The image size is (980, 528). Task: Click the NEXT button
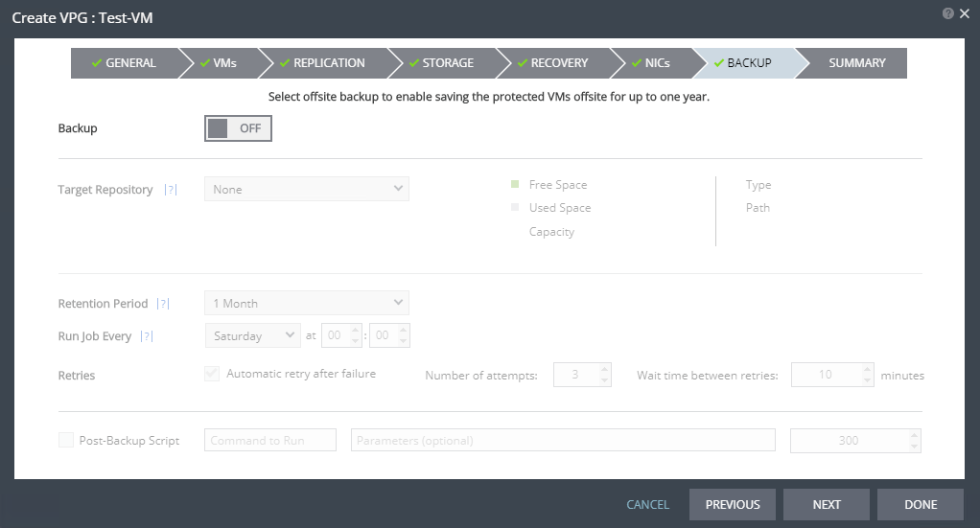[826, 504]
